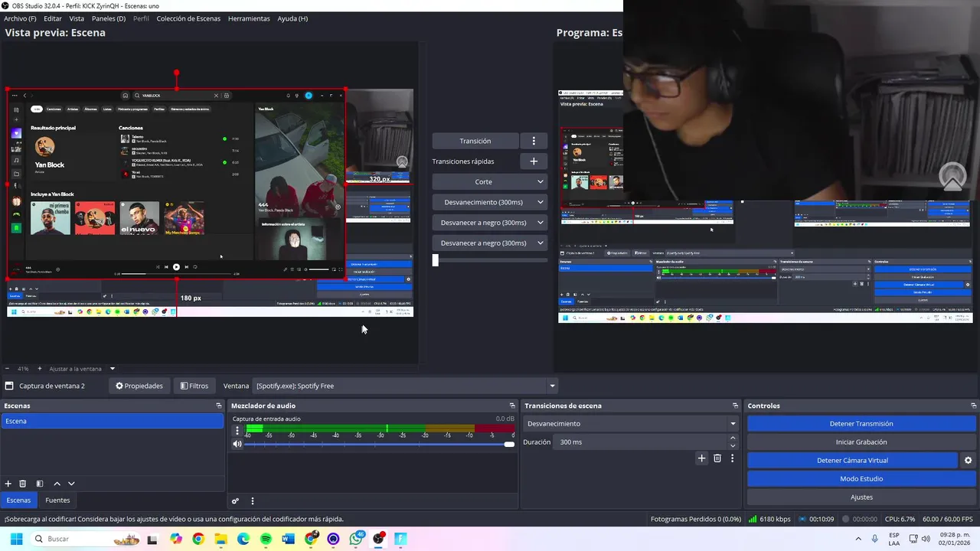Click CPU: 6.7% status text
980x551 pixels.
[x=900, y=519]
